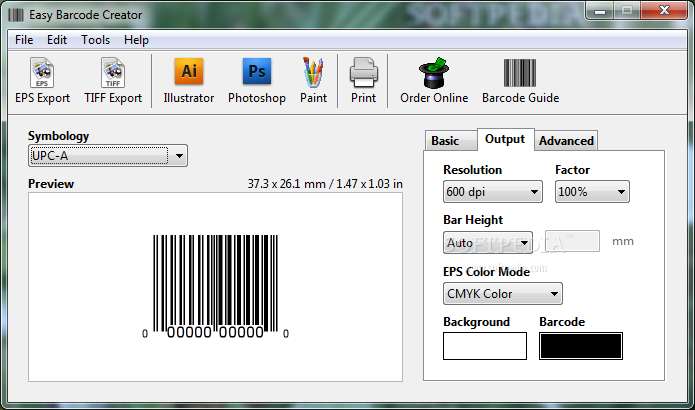Expand the Bar Height Auto dropdown
Screen dimensions: 695x410
[x=488, y=242]
